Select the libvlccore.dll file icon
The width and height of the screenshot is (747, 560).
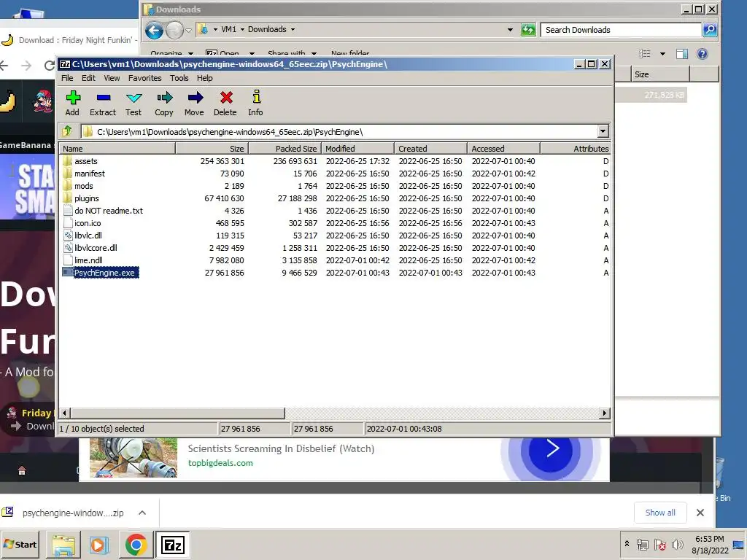(68, 248)
